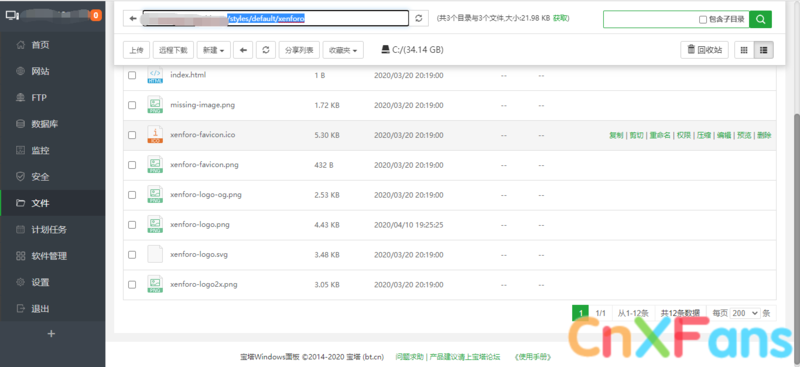Open the 安全 security section
This screenshot has width=800, height=367.
40,177
